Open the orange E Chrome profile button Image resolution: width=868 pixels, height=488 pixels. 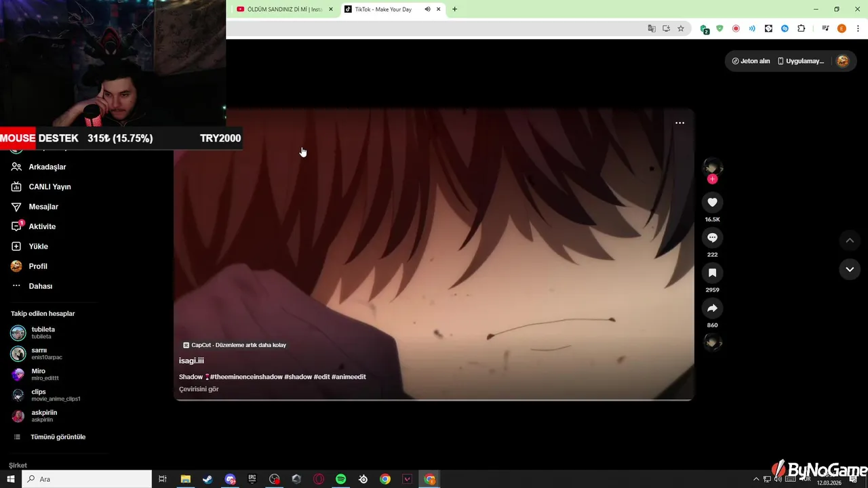click(x=842, y=28)
